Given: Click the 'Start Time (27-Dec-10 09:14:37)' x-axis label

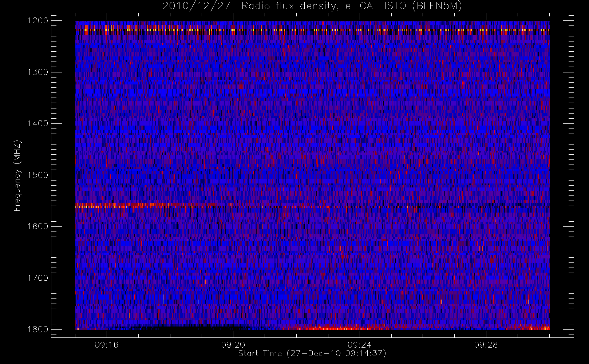Looking at the screenshot, I should pos(312,353).
